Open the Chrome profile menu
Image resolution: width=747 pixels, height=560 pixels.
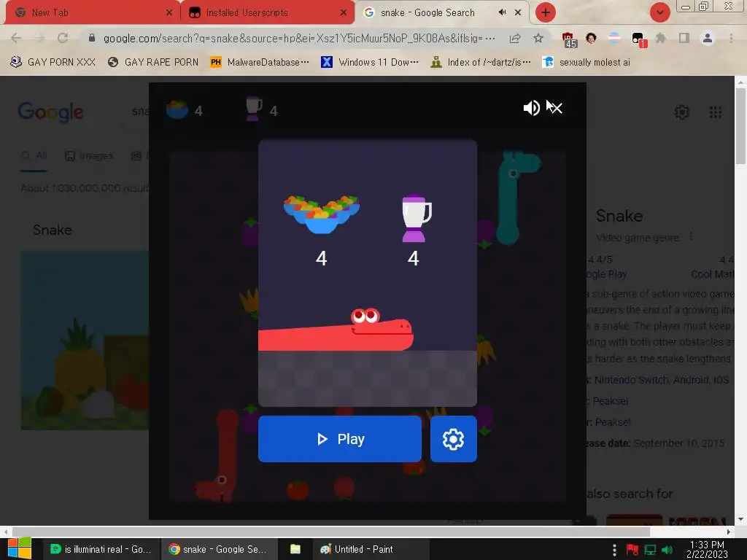click(708, 38)
